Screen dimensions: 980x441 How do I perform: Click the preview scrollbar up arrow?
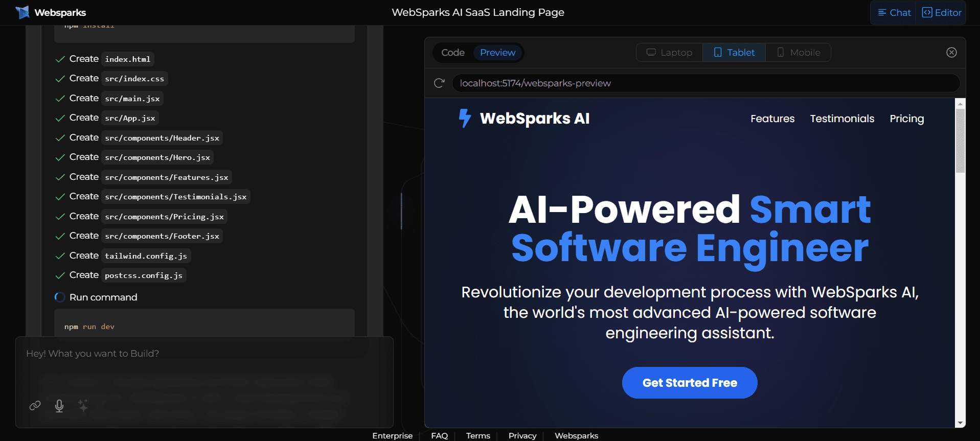click(960, 103)
